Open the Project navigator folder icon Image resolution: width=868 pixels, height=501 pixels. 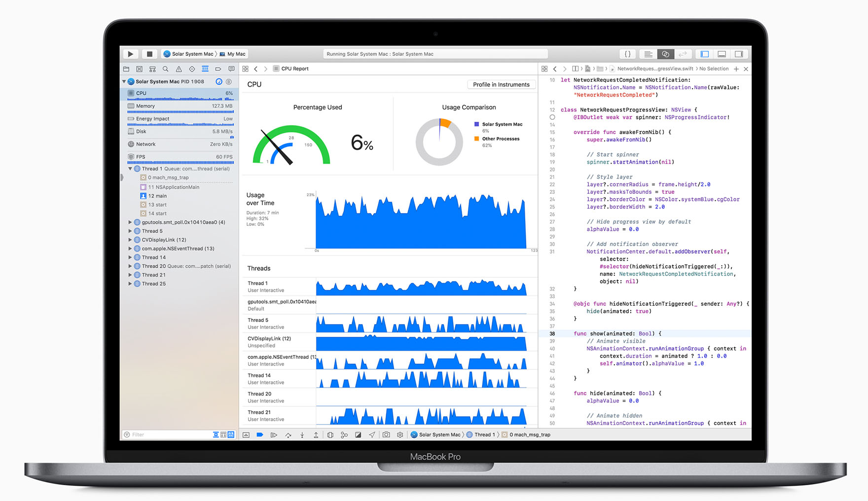tap(126, 69)
